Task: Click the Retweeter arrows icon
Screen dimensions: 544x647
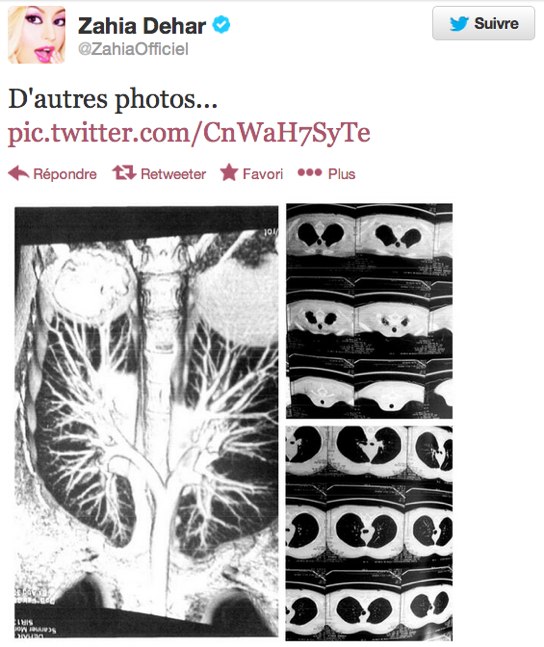Action: [x=124, y=172]
